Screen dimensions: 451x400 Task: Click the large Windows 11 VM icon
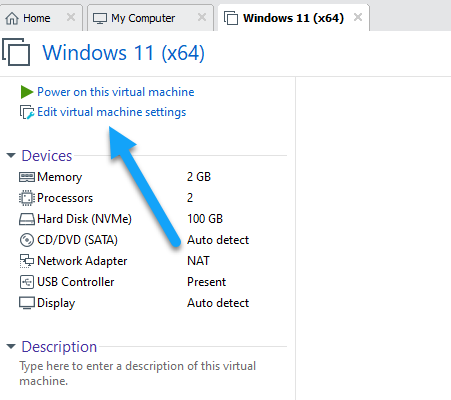16,52
